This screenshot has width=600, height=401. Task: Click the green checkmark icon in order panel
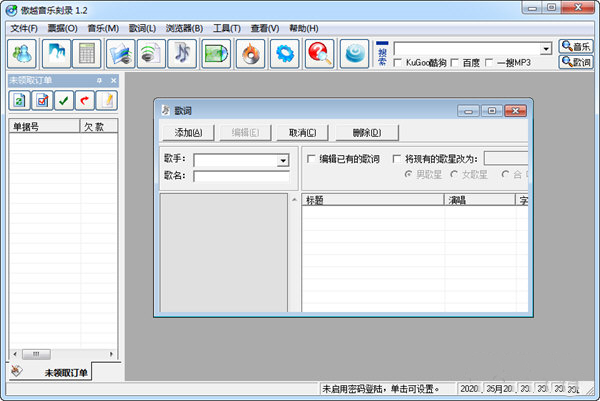point(62,100)
